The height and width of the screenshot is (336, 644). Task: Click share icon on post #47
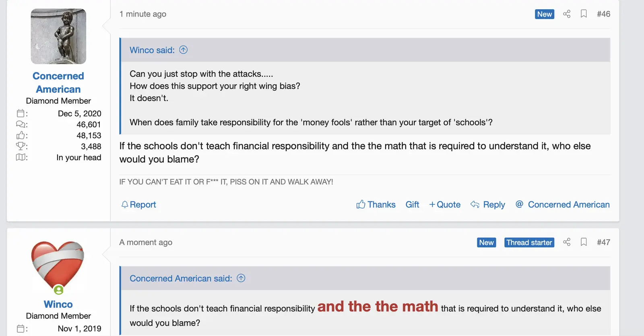pyautogui.click(x=567, y=242)
